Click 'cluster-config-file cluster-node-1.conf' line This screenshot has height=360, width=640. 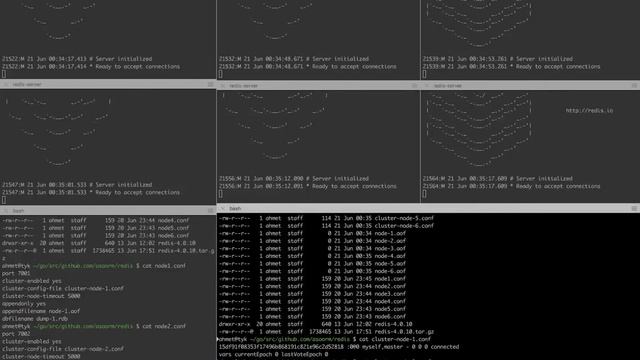(x=63, y=288)
